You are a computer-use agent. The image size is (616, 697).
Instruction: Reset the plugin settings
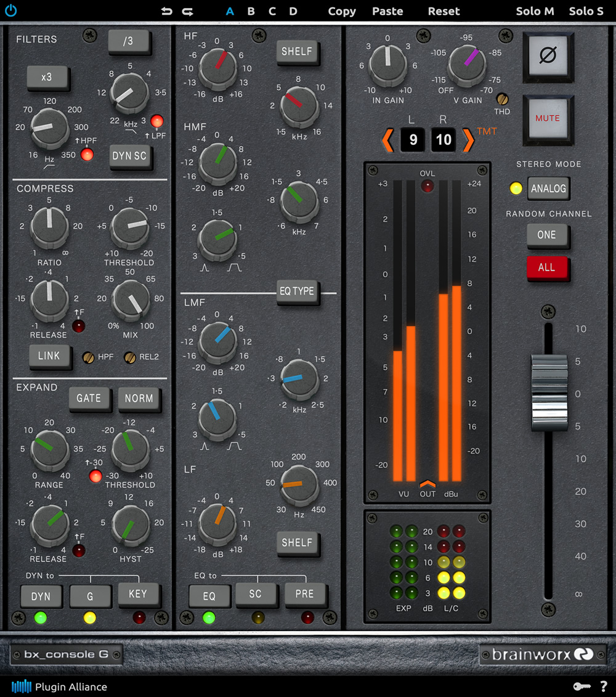coord(444,10)
